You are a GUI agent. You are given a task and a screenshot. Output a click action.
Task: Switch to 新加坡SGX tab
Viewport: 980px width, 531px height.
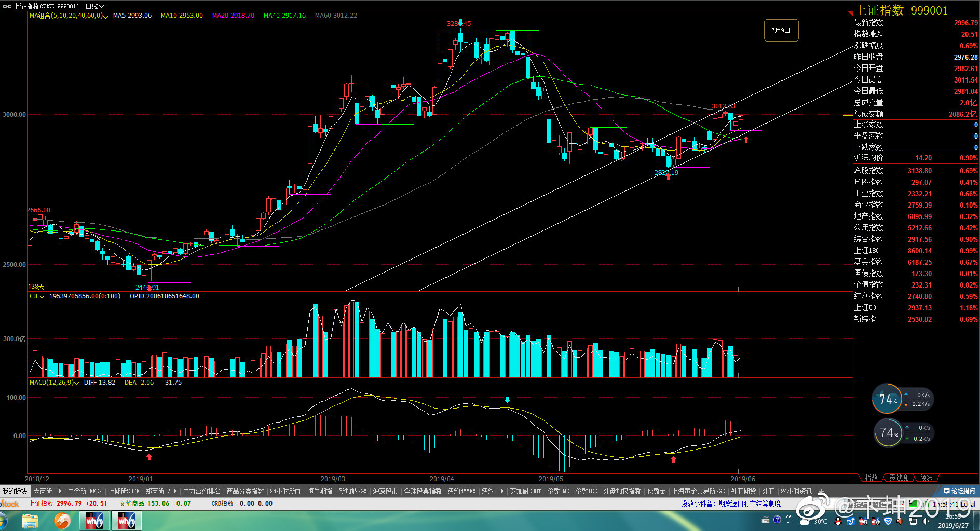click(352, 491)
